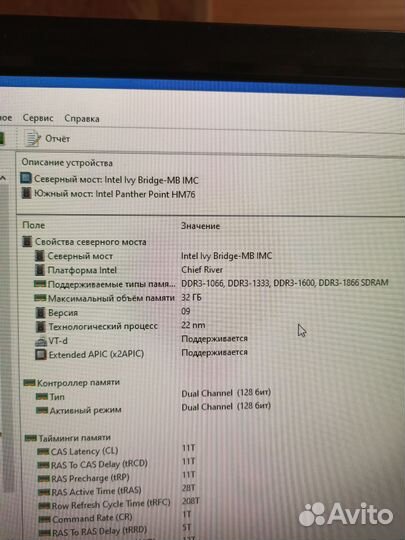Viewport: 405px width, 540px height.
Task: Click the left panel vertical scrollbar
Action: 6,338
